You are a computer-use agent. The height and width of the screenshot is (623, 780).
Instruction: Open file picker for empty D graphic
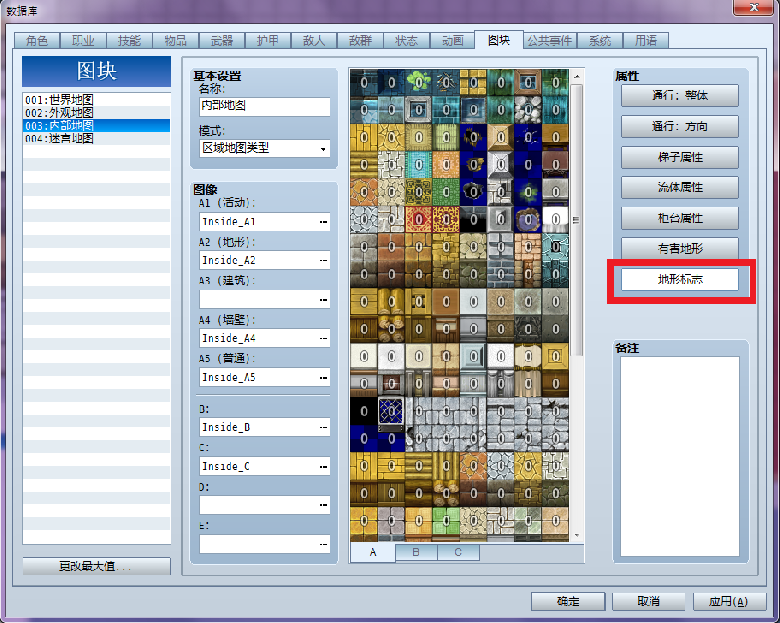tap(323, 506)
